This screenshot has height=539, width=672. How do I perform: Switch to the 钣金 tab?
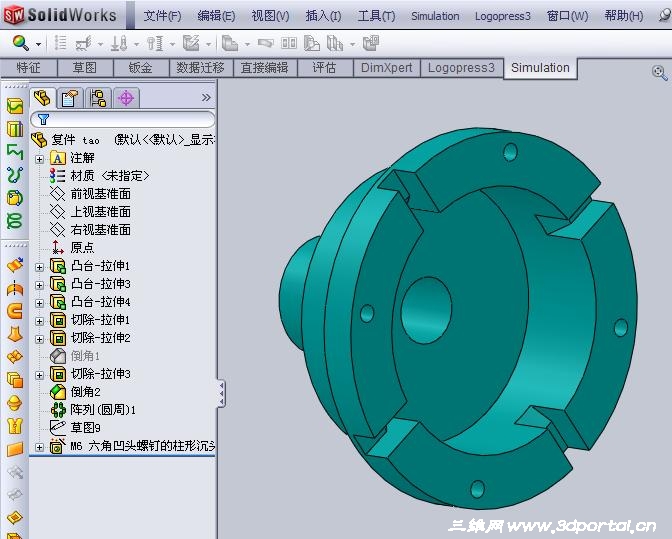[x=141, y=68]
